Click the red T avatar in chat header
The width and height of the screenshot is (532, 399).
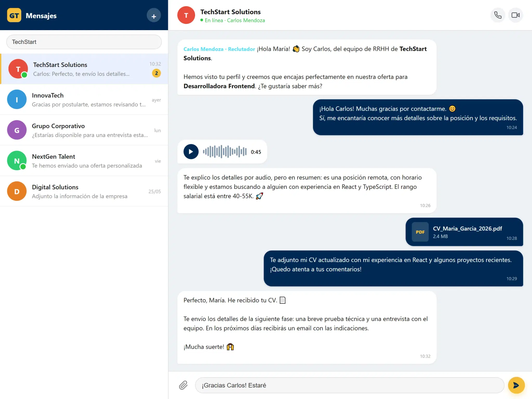coord(186,15)
